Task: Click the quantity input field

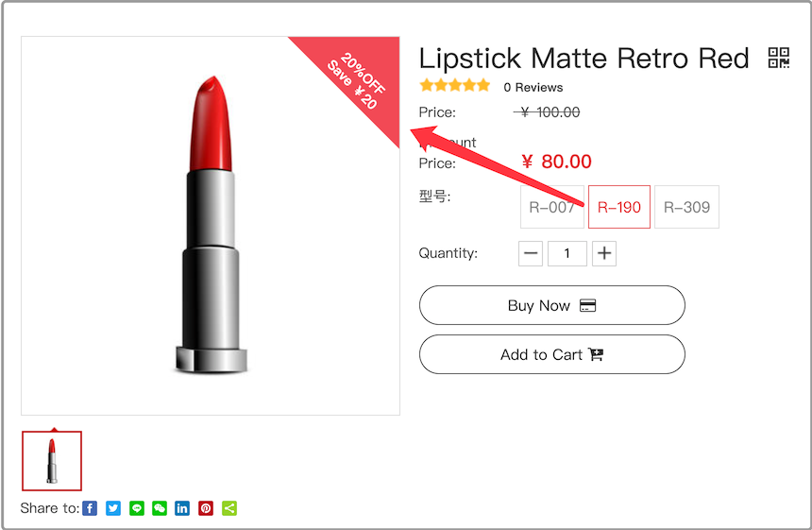Action: 567,253
